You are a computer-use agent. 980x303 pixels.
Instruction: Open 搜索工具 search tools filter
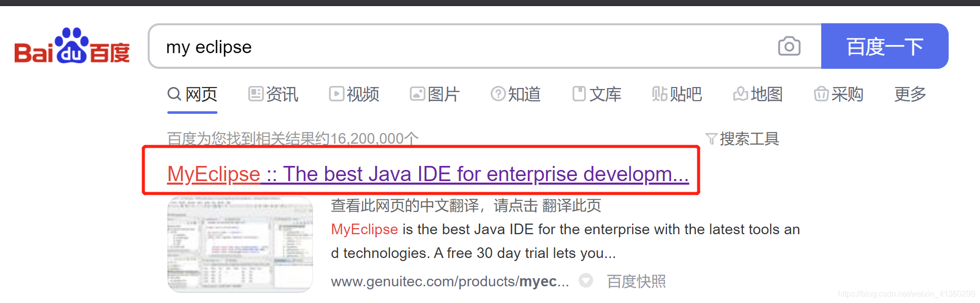[x=742, y=139]
